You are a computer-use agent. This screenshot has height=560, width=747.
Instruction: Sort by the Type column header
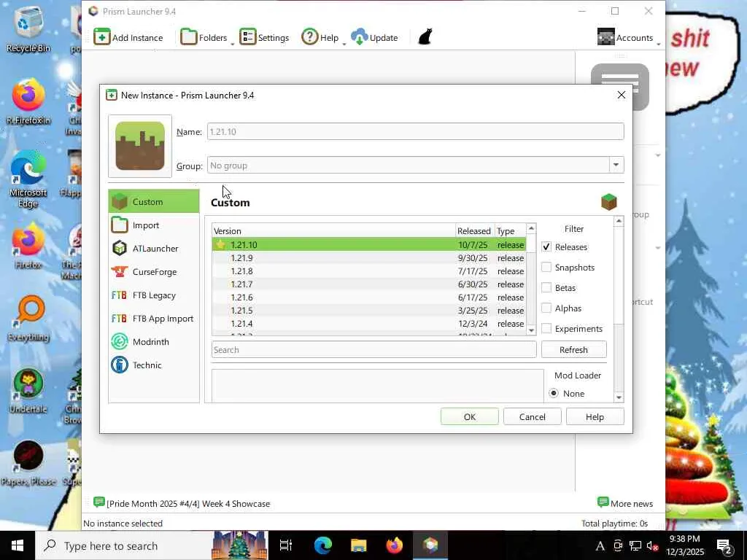tap(510, 231)
